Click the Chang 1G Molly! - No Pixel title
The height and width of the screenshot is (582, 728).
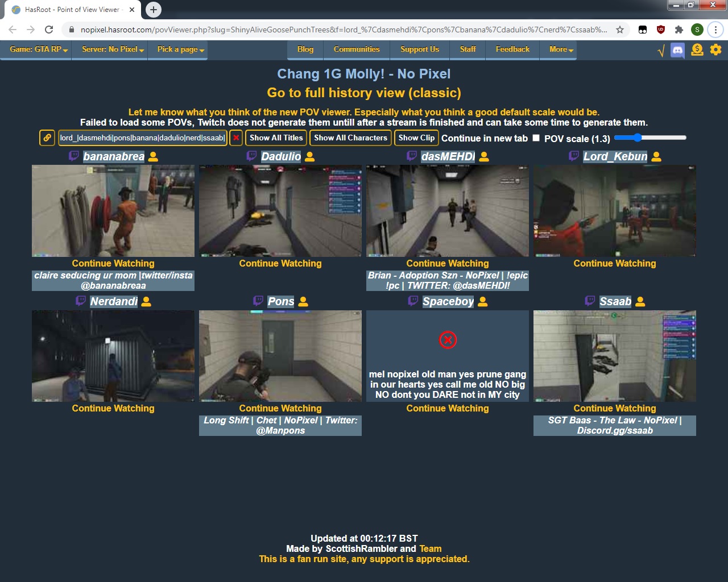click(x=364, y=74)
